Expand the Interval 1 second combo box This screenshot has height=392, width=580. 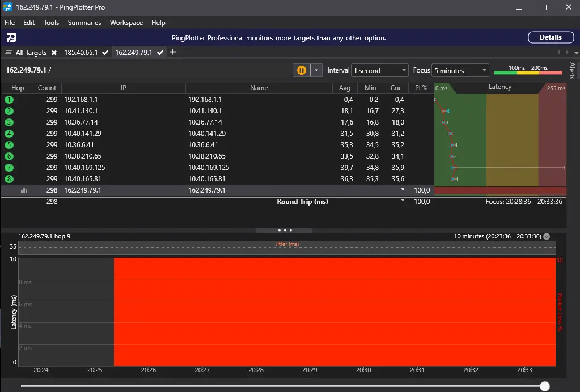tap(379, 70)
